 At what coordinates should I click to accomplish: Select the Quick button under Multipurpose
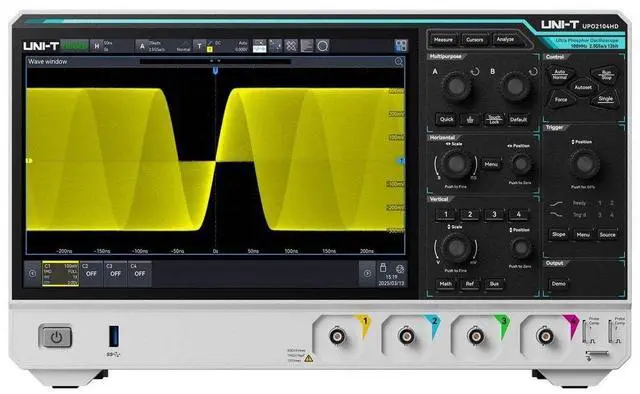point(446,120)
